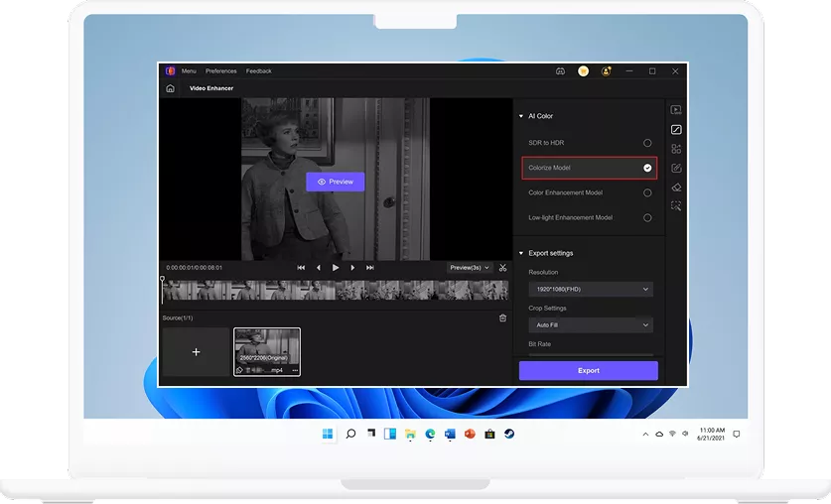Open the Discord community icon in title bar

(560, 71)
